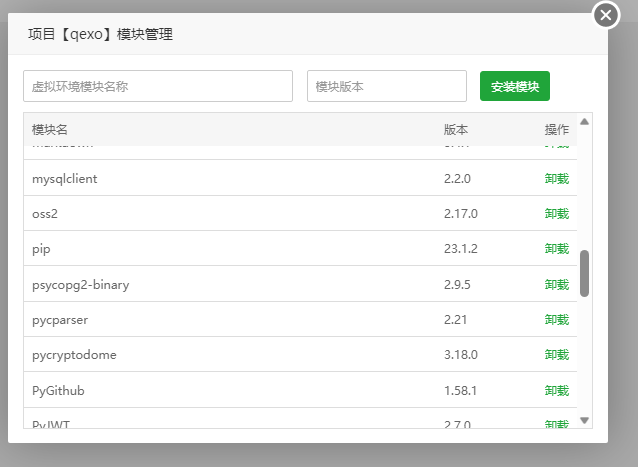Click the scrollbar down arrow
Screen dimensions: 638x467
[585, 421]
